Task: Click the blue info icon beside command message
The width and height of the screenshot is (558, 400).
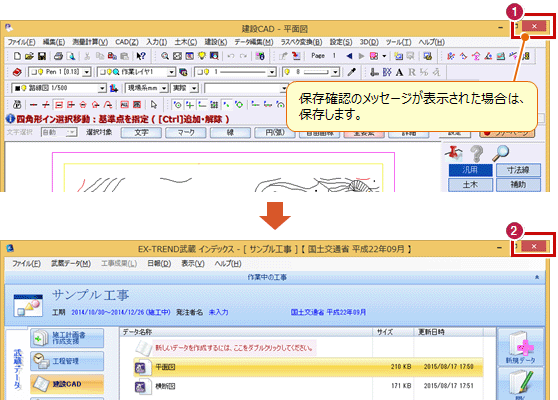Action: coord(10,119)
